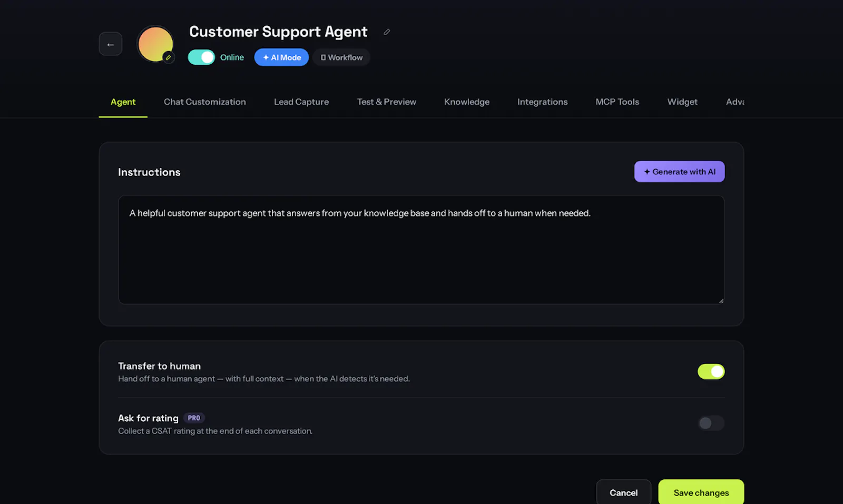
Task: Open the Knowledge tab
Action: coord(467,102)
